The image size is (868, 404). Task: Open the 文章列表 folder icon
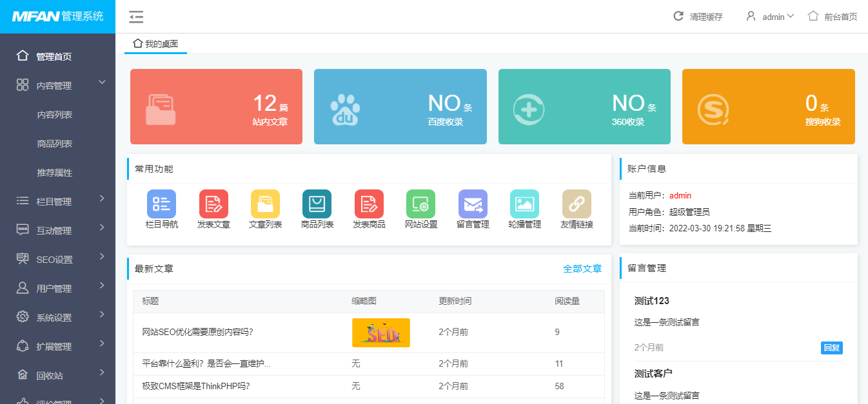(265, 204)
